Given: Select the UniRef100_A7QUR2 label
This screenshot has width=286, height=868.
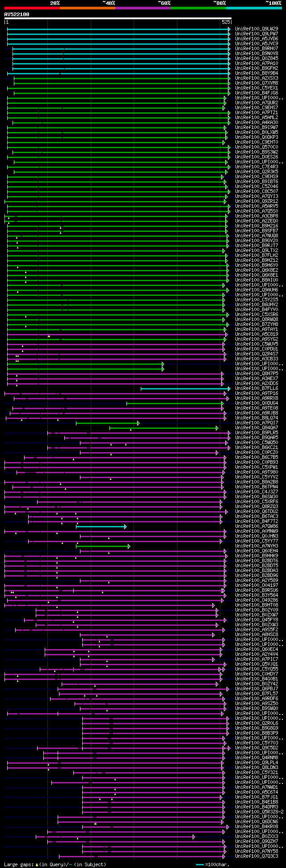Looking at the screenshot, I should [257, 103].
